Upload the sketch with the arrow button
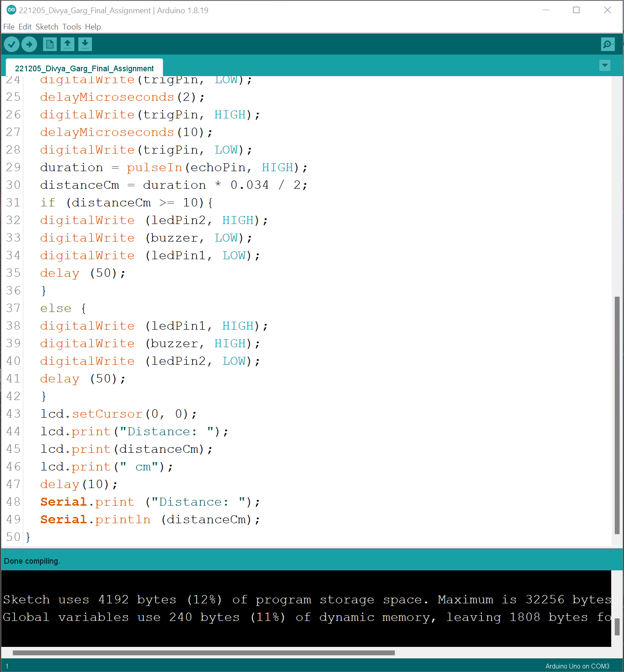 [x=29, y=44]
